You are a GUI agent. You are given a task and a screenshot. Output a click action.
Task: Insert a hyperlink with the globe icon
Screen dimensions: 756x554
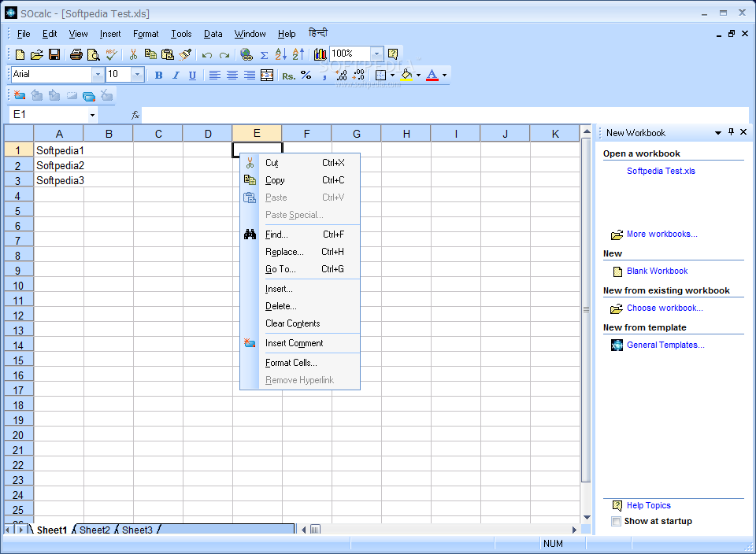click(x=246, y=54)
